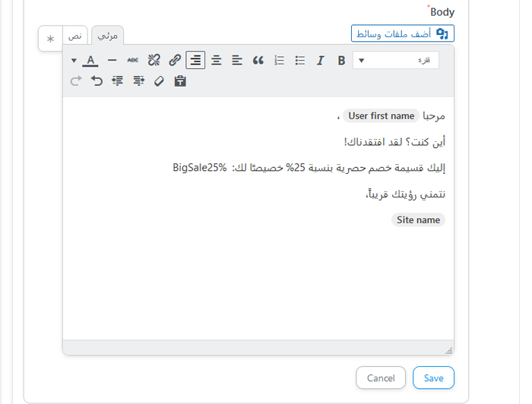Toggle italic formatting
Viewport: 532px width, 404px height.
pyautogui.click(x=320, y=60)
